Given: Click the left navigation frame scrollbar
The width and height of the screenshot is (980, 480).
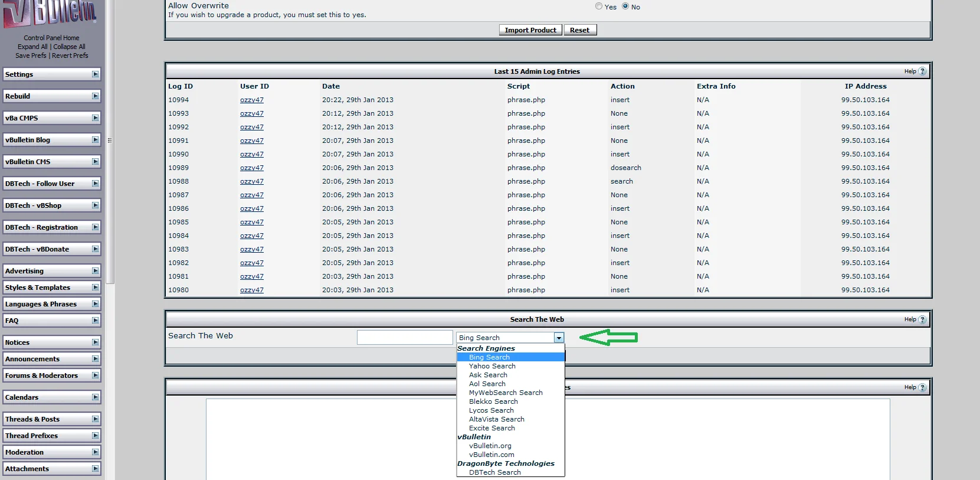Looking at the screenshot, I should click(x=110, y=142).
